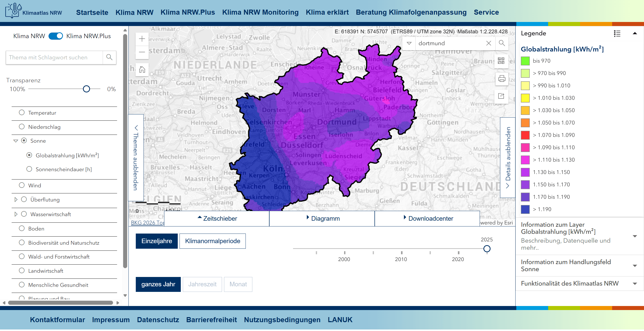Click the map zoom out minus button
The image size is (644, 331).
[x=142, y=52]
